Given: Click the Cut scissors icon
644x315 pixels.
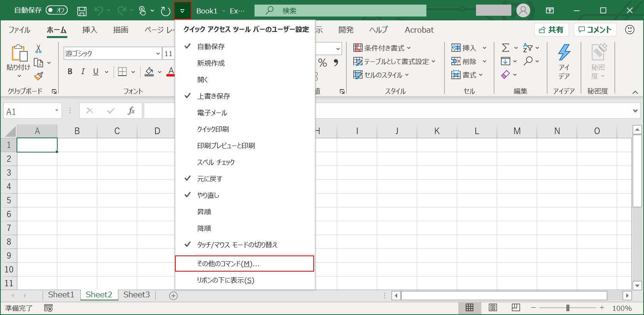Looking at the screenshot, I should point(38,48).
